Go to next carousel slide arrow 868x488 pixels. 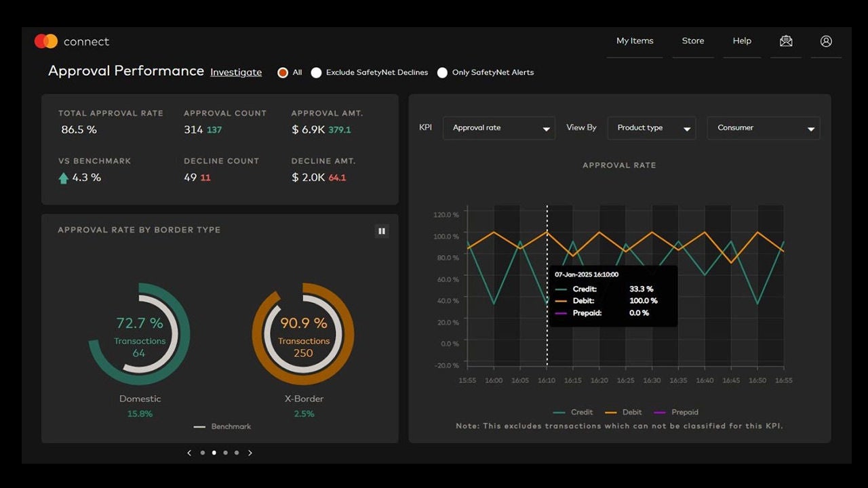tap(250, 453)
